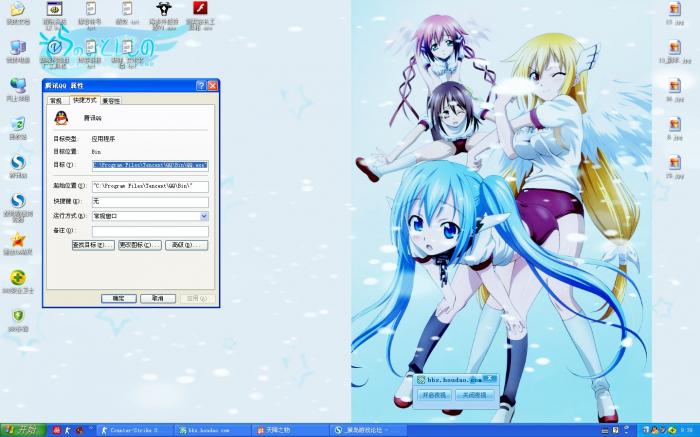Switch to Counter-Strike taskbar item

tap(134, 430)
